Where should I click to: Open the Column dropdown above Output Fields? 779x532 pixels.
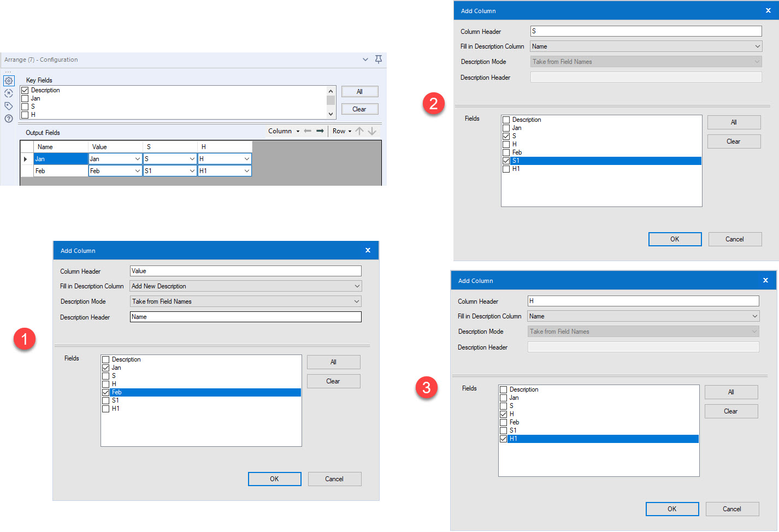(x=283, y=131)
